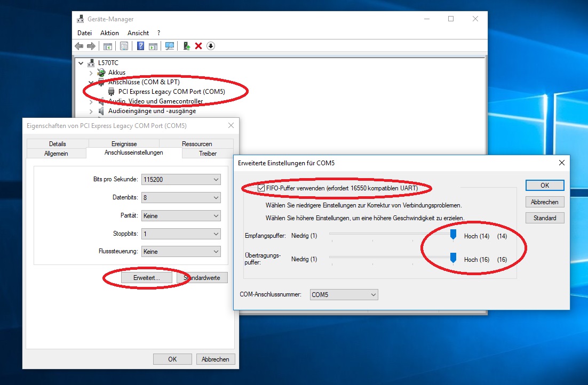Screen dimensions: 588x385
Task: Select PCI Express Legacy COM Port (COM5)
Action: pyautogui.click(x=171, y=92)
